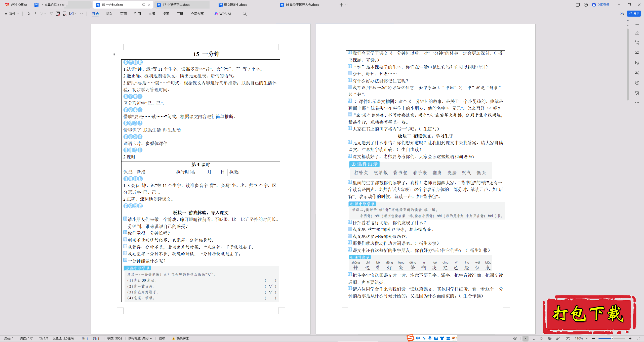Redo the last action

click(51, 14)
